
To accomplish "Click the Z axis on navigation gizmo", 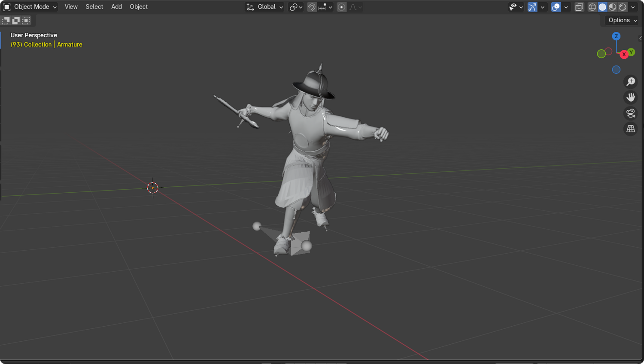I will [x=616, y=36].
